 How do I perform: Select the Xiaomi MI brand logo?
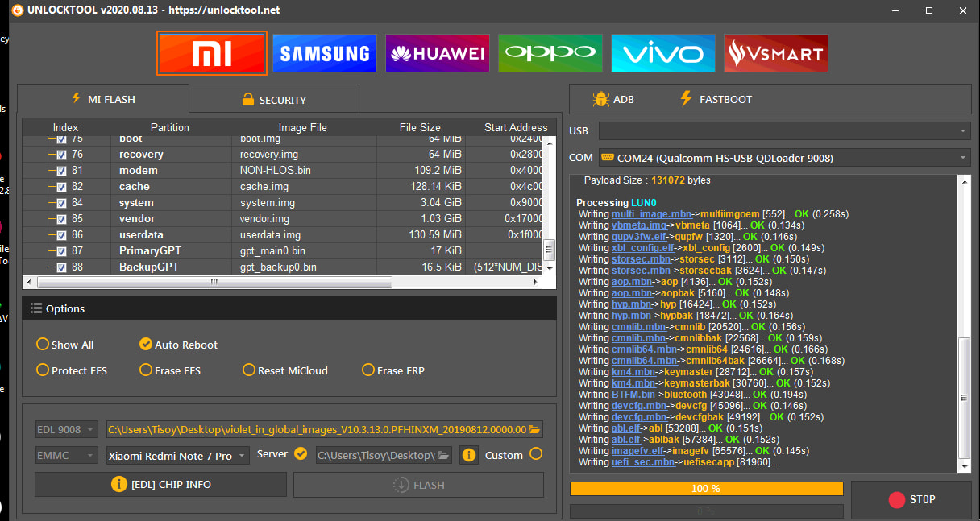(x=212, y=53)
